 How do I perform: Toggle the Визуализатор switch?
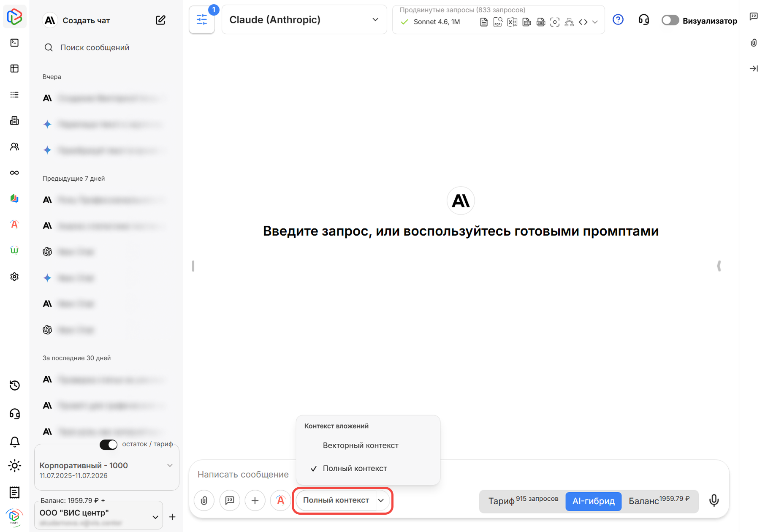click(670, 20)
